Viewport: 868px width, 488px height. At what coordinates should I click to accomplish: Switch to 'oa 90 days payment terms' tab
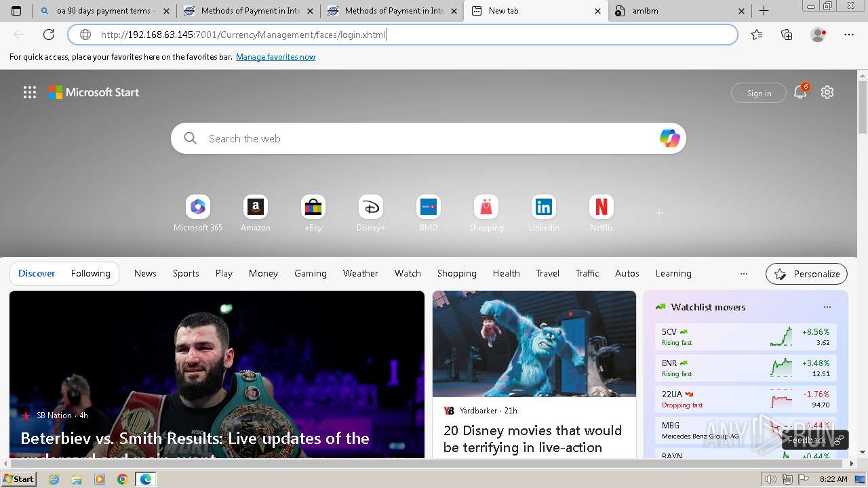104,11
